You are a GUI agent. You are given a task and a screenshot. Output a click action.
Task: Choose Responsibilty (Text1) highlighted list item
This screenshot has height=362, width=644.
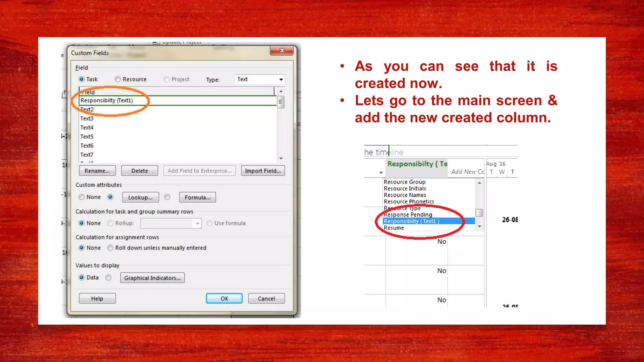point(429,221)
